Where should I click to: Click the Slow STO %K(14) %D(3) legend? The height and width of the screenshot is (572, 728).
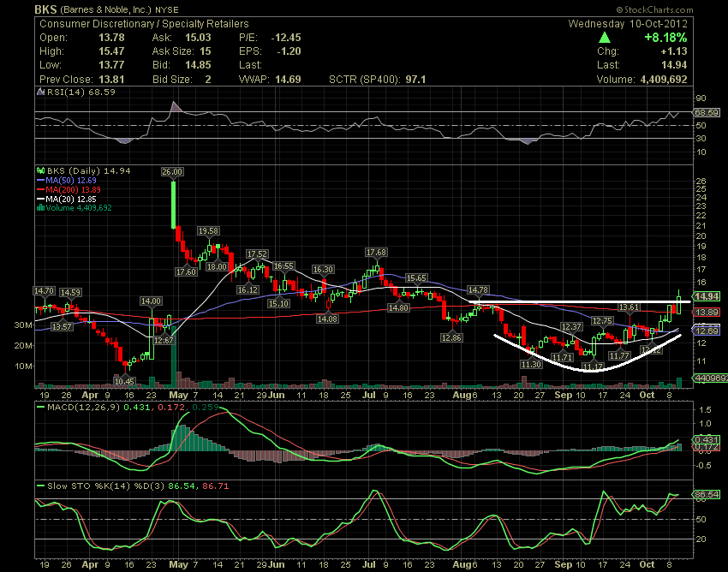pos(105,486)
